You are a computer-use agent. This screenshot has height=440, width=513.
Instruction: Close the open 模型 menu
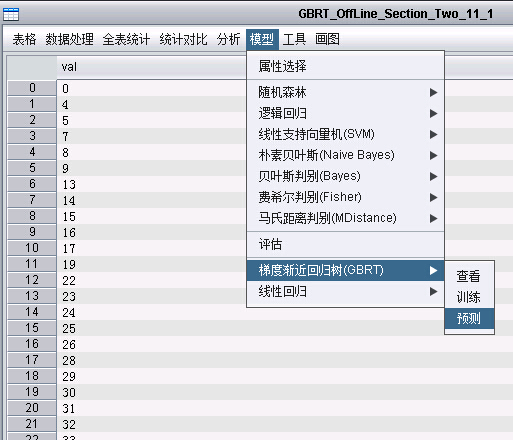(x=262, y=39)
